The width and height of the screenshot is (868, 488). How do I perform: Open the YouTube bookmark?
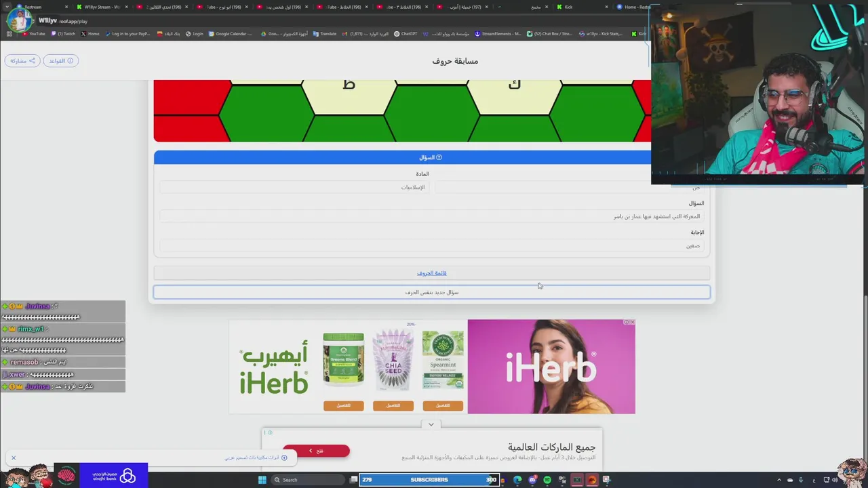tap(33, 34)
